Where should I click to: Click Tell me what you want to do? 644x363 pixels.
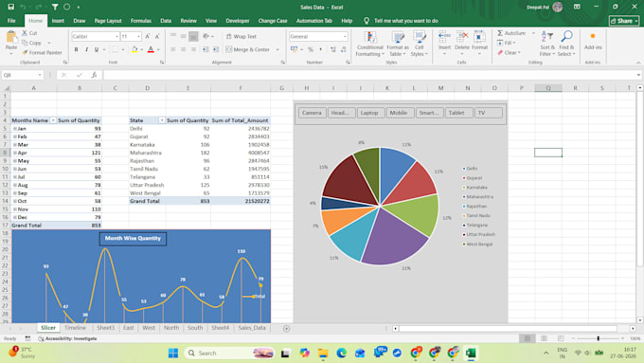pos(405,21)
